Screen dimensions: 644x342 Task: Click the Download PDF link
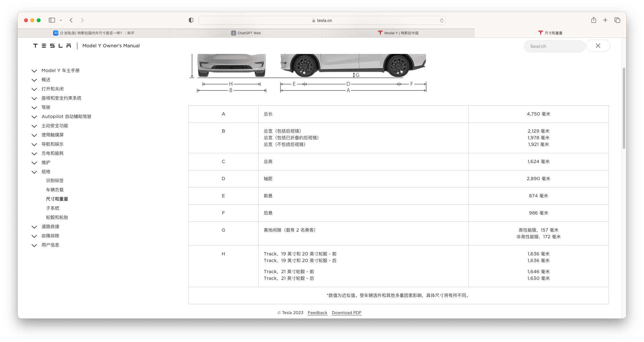(347, 313)
